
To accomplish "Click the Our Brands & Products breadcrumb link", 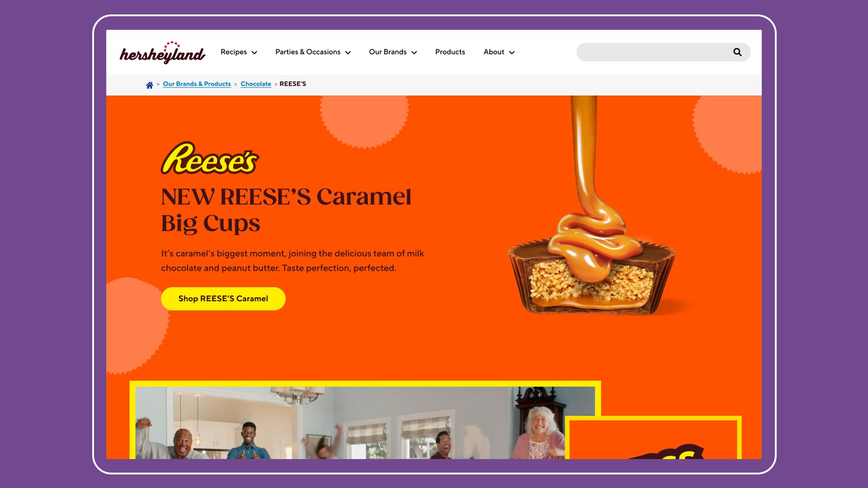I will (x=197, y=84).
